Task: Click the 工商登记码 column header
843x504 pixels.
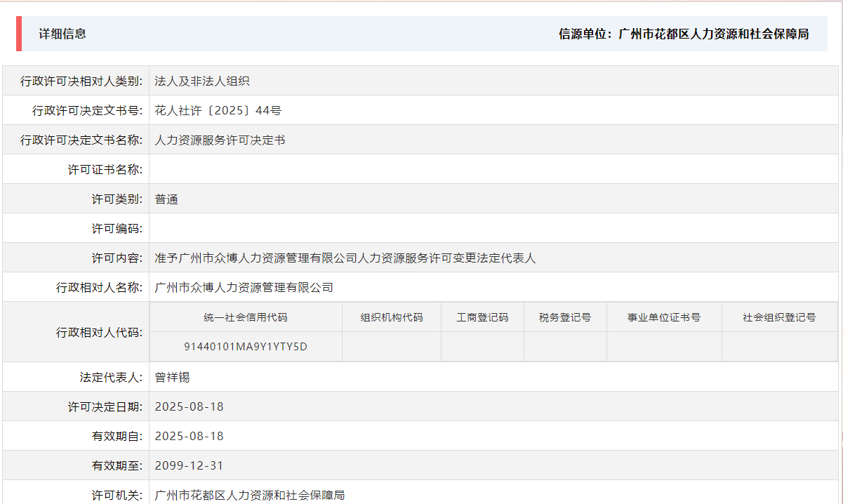Action: click(x=482, y=317)
